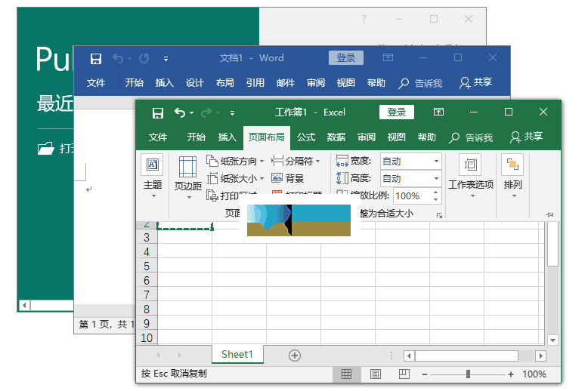Open 引用 tab in Word
The height and width of the screenshot is (391, 588).
[255, 83]
